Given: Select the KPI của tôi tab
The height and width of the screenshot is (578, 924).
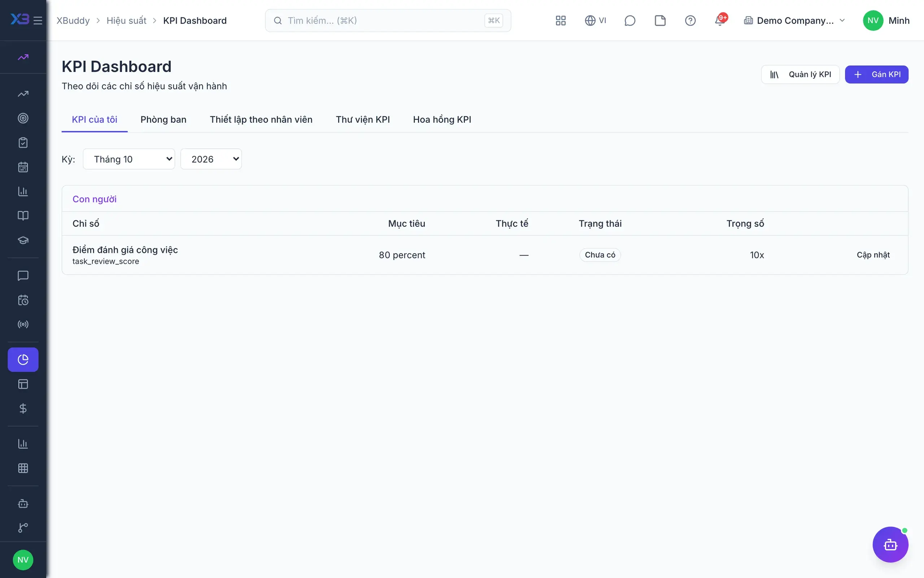Looking at the screenshot, I should point(94,120).
